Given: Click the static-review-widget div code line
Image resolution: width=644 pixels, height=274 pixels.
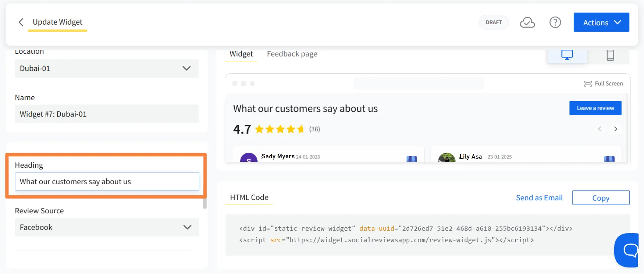Looking at the screenshot, I should click(x=406, y=228).
